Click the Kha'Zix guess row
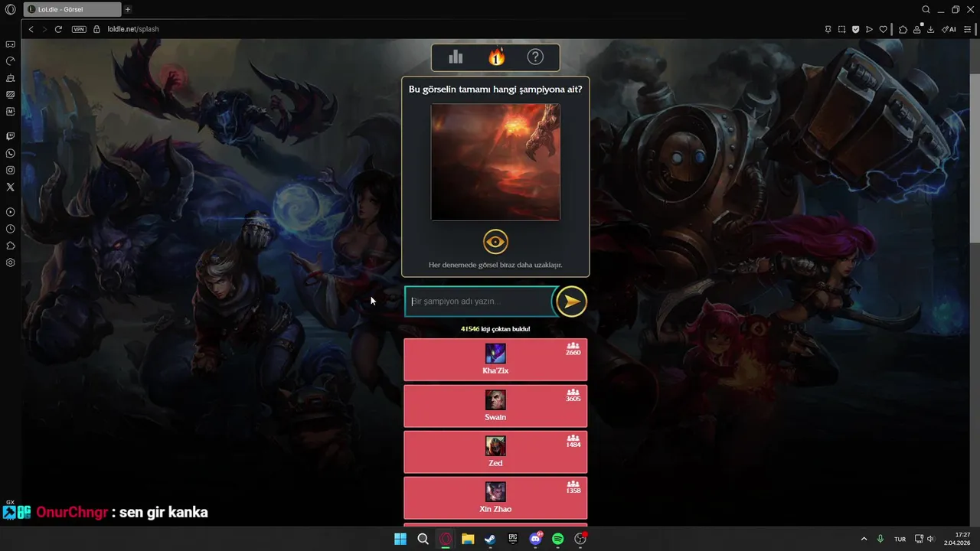This screenshot has height=551, width=980. pos(495,360)
